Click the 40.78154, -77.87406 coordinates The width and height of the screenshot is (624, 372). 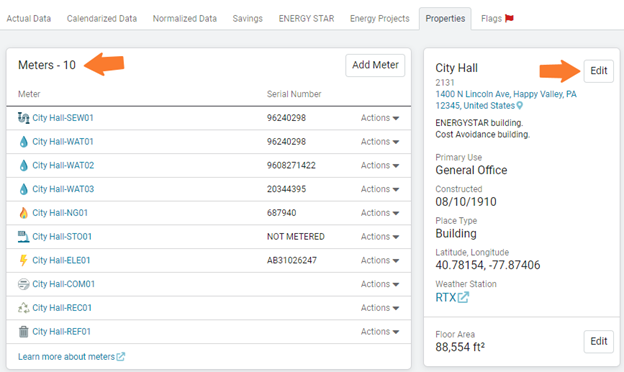488,265
